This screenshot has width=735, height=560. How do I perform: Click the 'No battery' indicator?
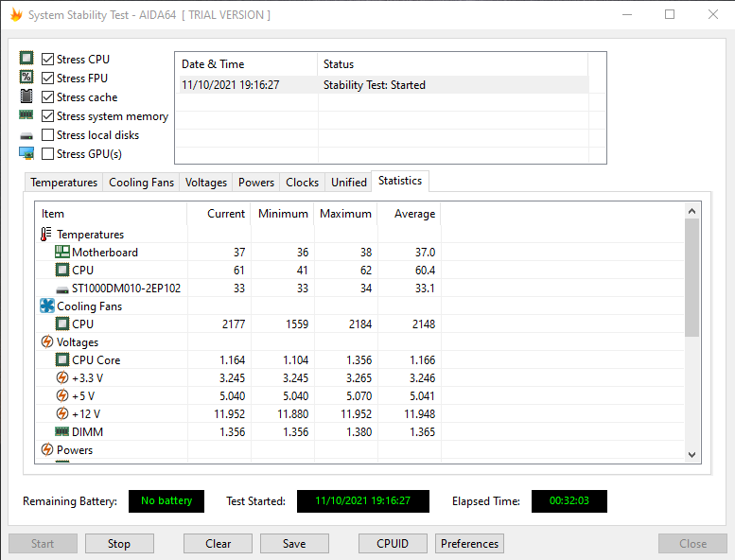click(x=166, y=501)
